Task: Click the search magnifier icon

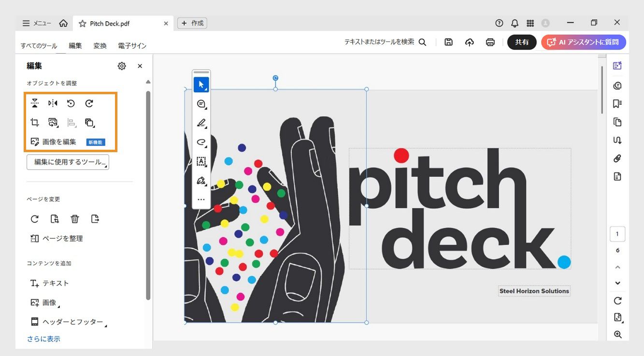Action: point(422,43)
